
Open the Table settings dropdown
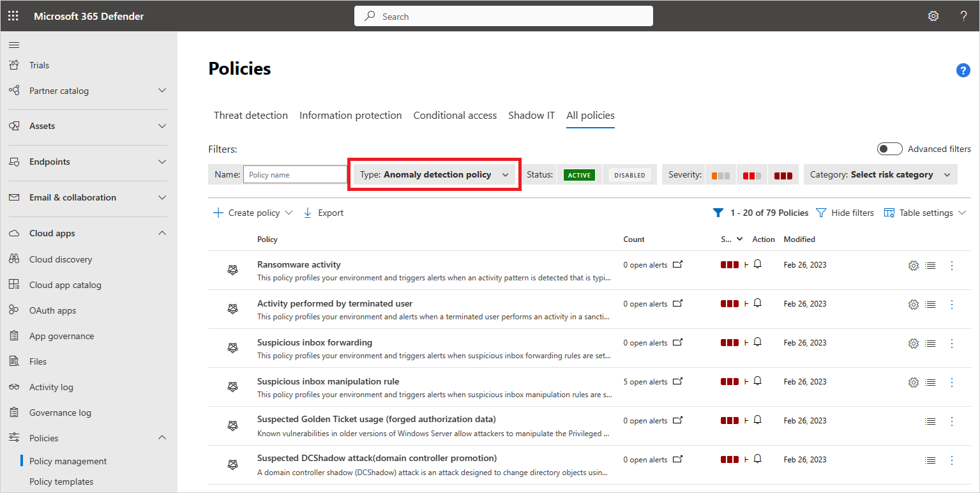point(925,213)
